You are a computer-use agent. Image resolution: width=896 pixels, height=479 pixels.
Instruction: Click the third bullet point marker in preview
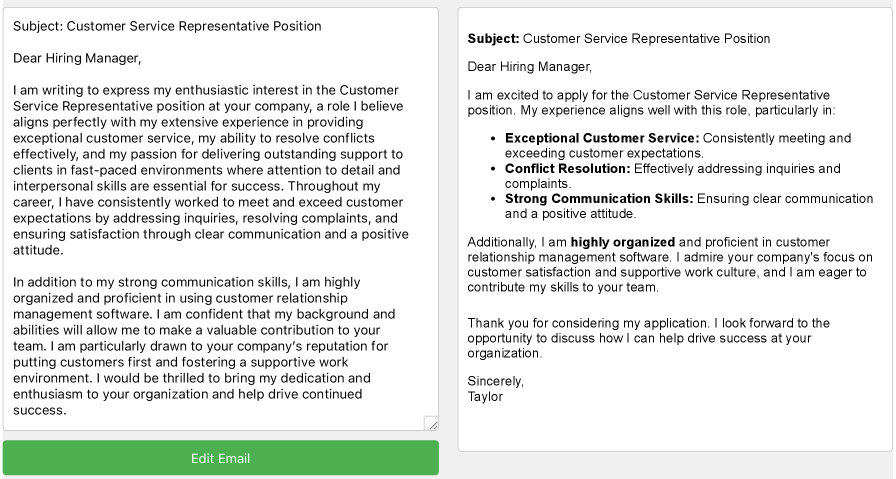coord(496,199)
